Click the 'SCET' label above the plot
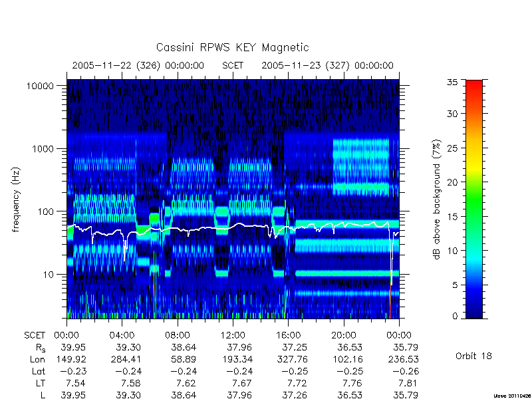The width and height of the screenshot is (532, 399). pos(233,65)
